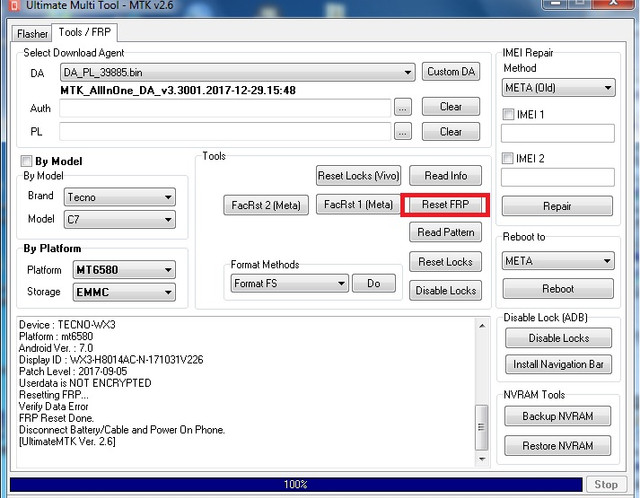Click log line 'Userdata is NOT ENCRYPTED'
Image resolution: width=640 pixels, height=498 pixels.
pyautogui.click(x=85, y=383)
